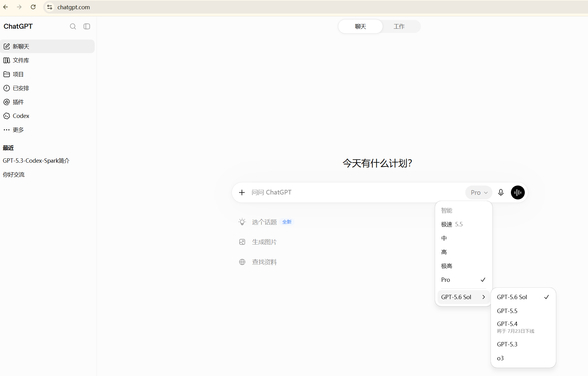Open recent chat 你好交流
The width and height of the screenshot is (588, 376).
(x=47, y=174)
